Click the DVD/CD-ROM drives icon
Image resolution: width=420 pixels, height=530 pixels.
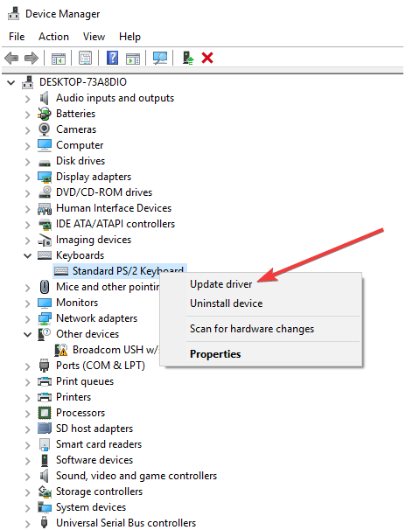pyautogui.click(x=45, y=192)
